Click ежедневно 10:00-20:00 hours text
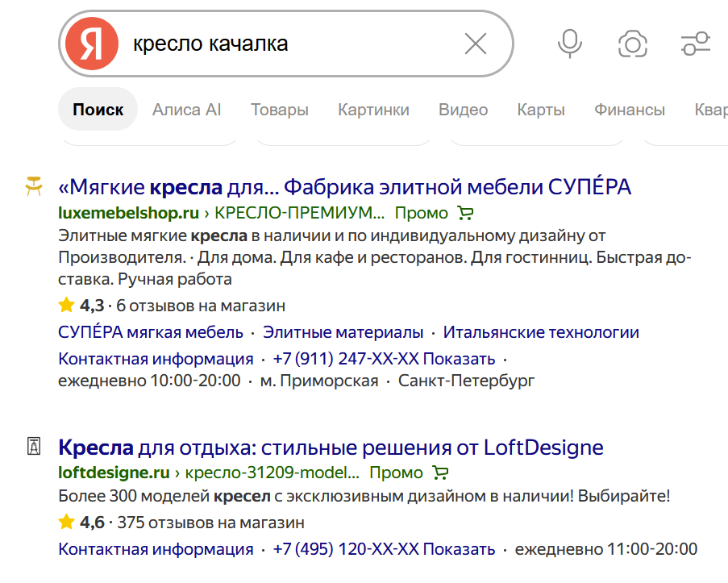 [x=149, y=381]
